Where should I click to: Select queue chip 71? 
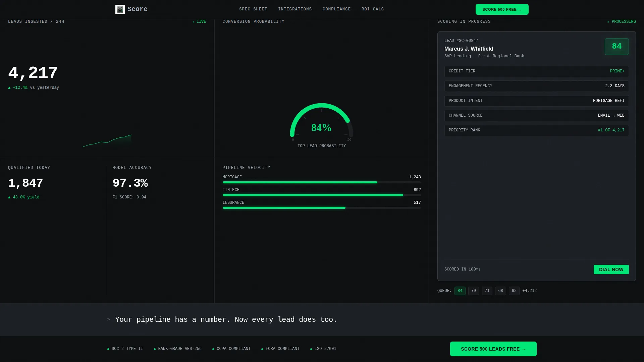pyautogui.click(x=487, y=291)
